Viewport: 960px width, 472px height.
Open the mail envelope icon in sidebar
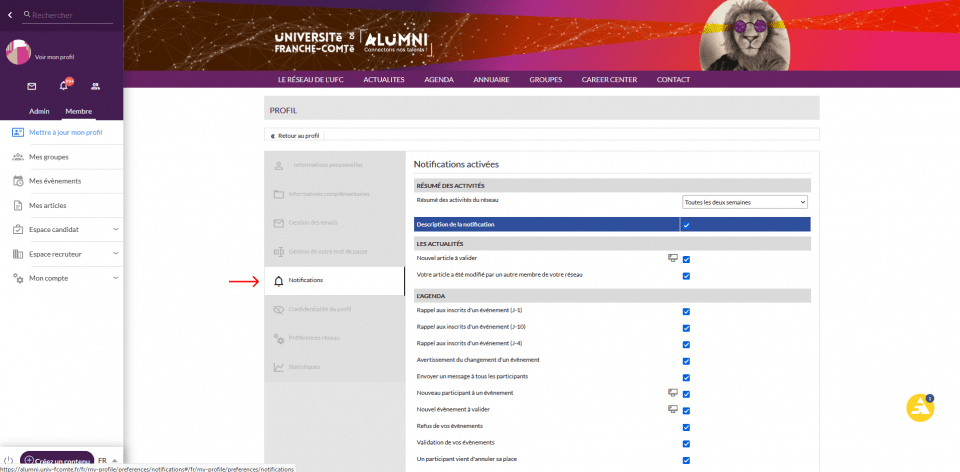(x=32, y=87)
